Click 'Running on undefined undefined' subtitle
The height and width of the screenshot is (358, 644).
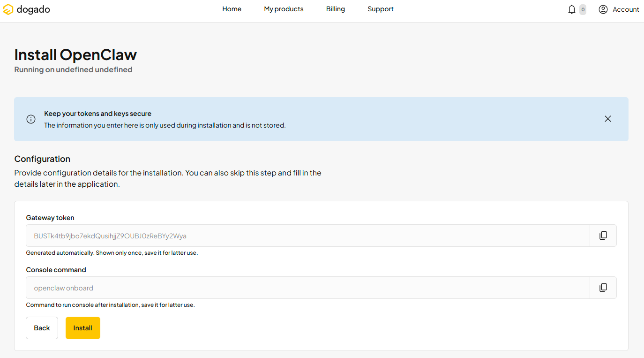74,69
